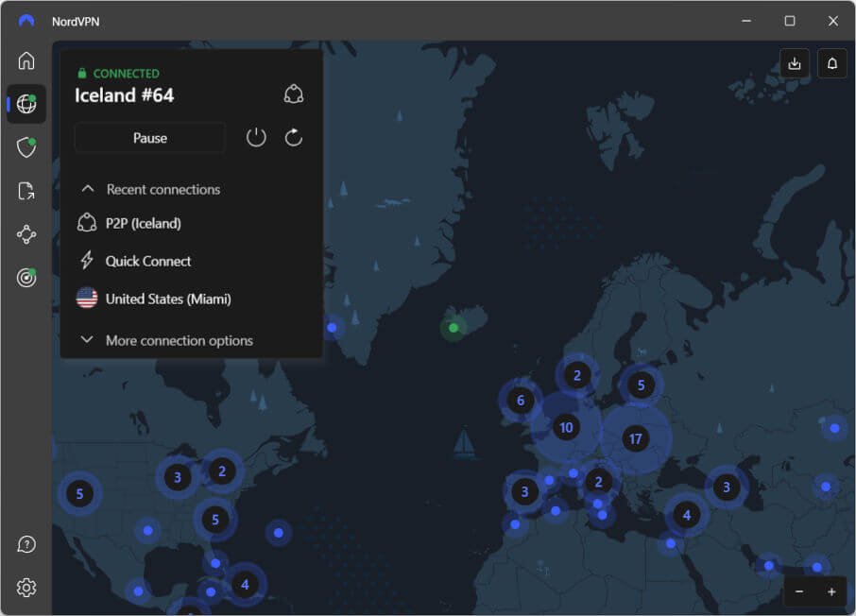Open the Home sidebar icon
This screenshot has height=616, width=856.
26,60
